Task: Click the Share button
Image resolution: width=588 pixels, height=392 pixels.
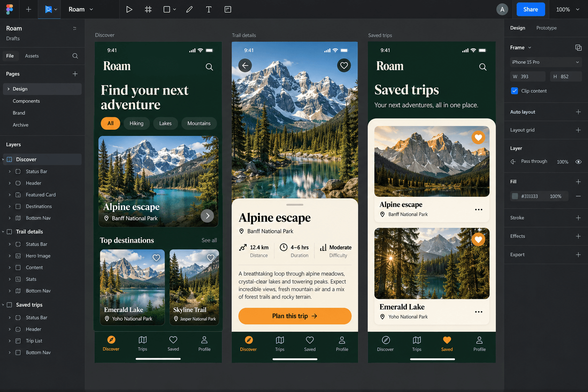Action: click(x=531, y=9)
